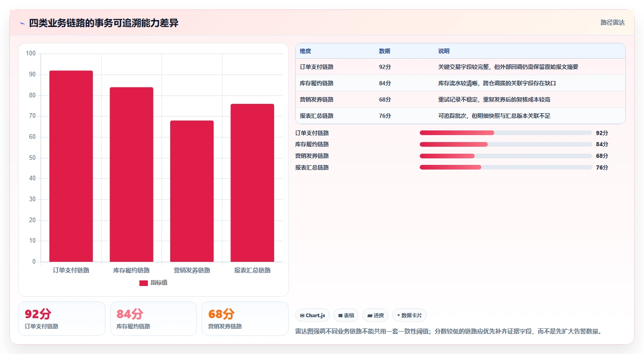The image size is (644, 354).
Task: Toggle the 指标值 legend color swatch
Action: click(144, 283)
